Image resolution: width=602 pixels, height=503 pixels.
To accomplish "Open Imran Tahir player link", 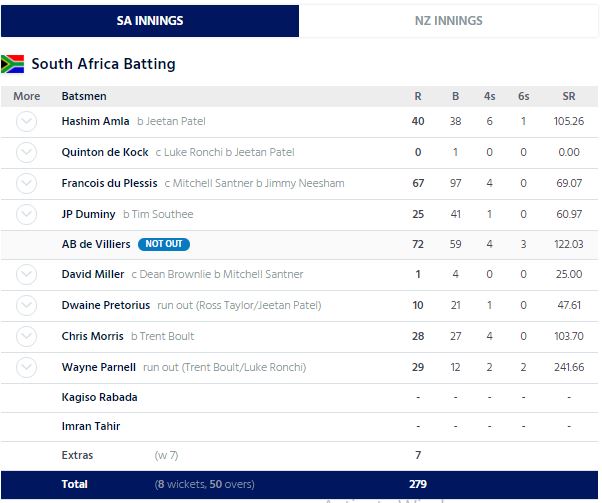I will pyautogui.click(x=90, y=426).
